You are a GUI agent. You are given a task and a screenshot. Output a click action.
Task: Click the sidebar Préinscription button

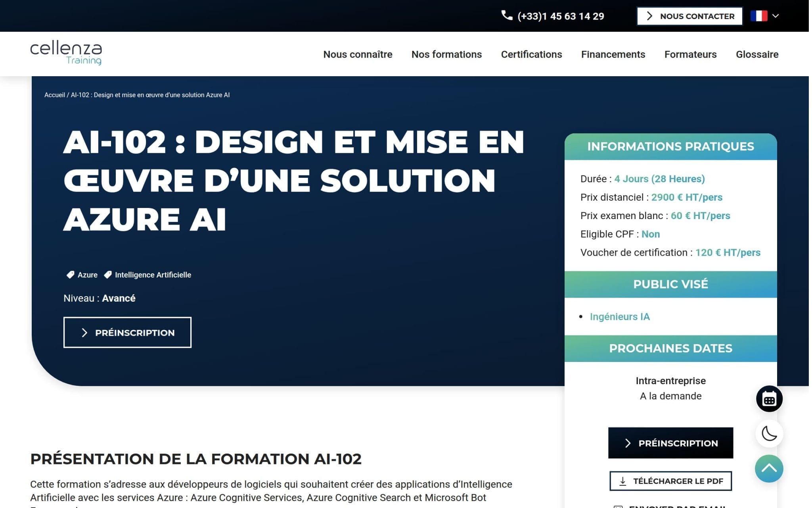point(670,443)
